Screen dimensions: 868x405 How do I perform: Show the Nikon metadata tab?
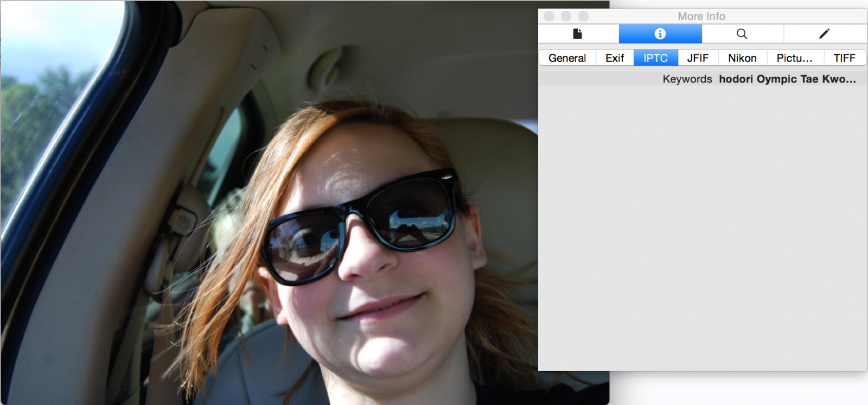[742, 58]
